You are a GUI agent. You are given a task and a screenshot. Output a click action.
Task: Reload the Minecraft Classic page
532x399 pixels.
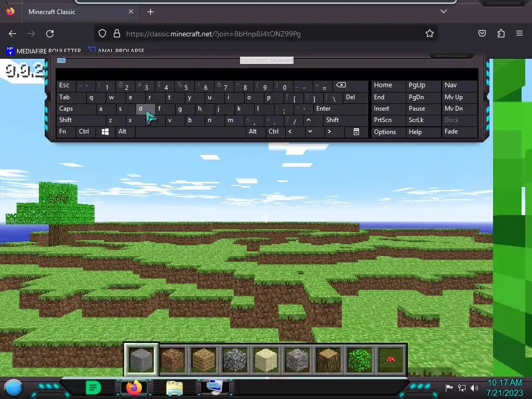coord(50,34)
